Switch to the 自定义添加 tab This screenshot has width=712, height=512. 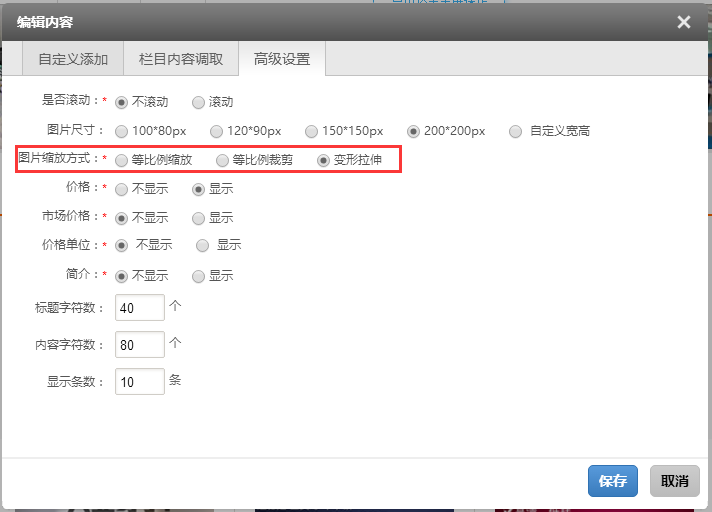click(x=73, y=59)
